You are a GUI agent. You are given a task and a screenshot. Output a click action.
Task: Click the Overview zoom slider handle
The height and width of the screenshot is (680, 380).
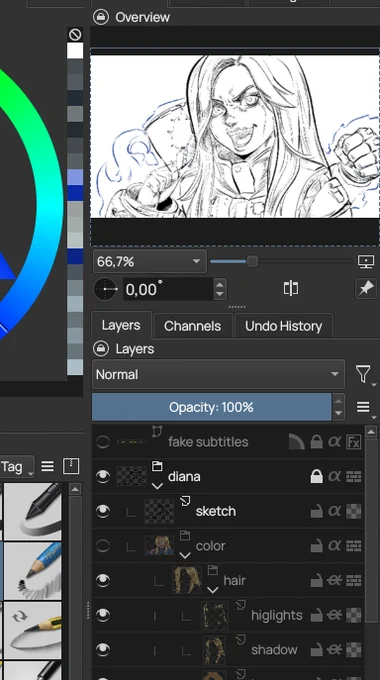click(x=252, y=261)
